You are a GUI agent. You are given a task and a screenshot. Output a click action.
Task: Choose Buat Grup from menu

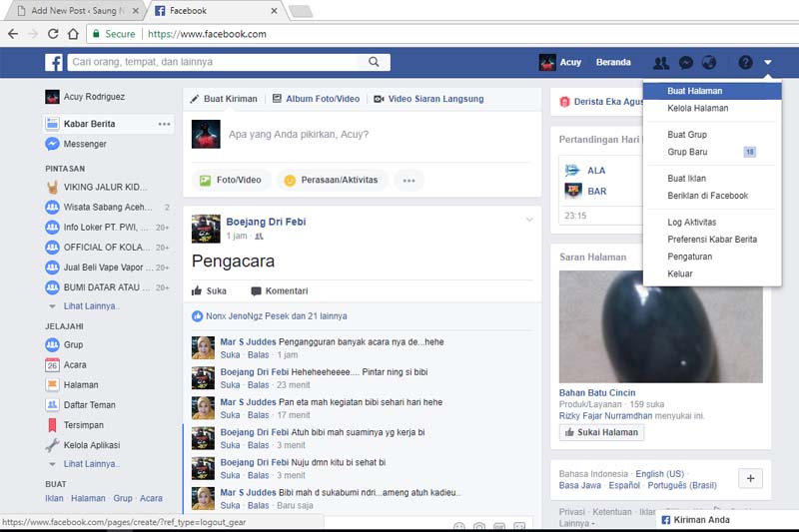(x=712, y=135)
